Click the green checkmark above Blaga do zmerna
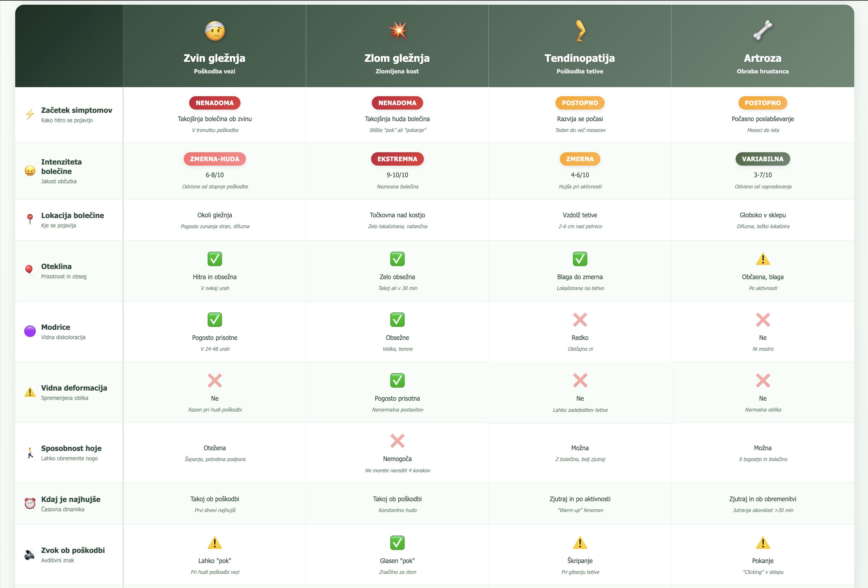 [580, 259]
